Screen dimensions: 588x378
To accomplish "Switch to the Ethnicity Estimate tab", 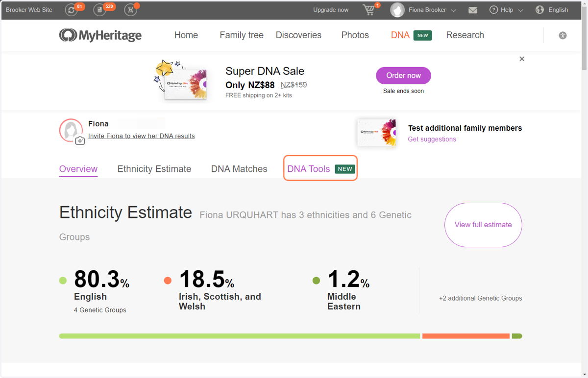I will (x=154, y=169).
